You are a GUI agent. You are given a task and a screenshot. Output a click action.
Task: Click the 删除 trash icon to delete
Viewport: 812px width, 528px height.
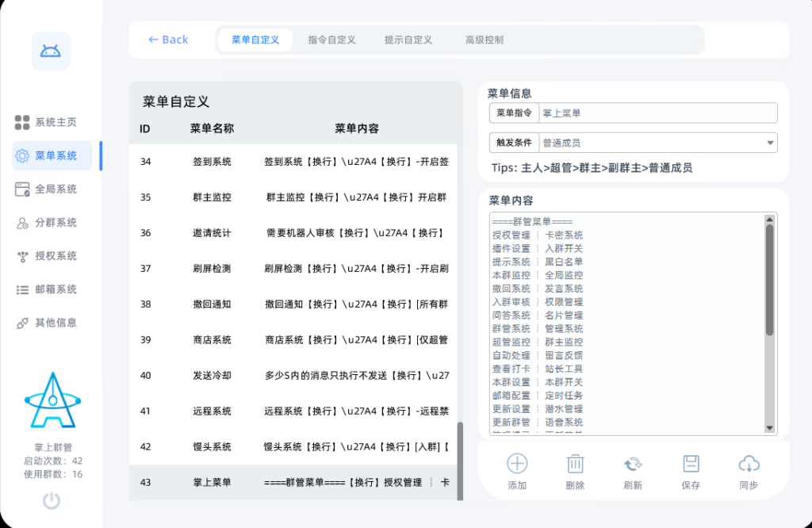(x=574, y=464)
